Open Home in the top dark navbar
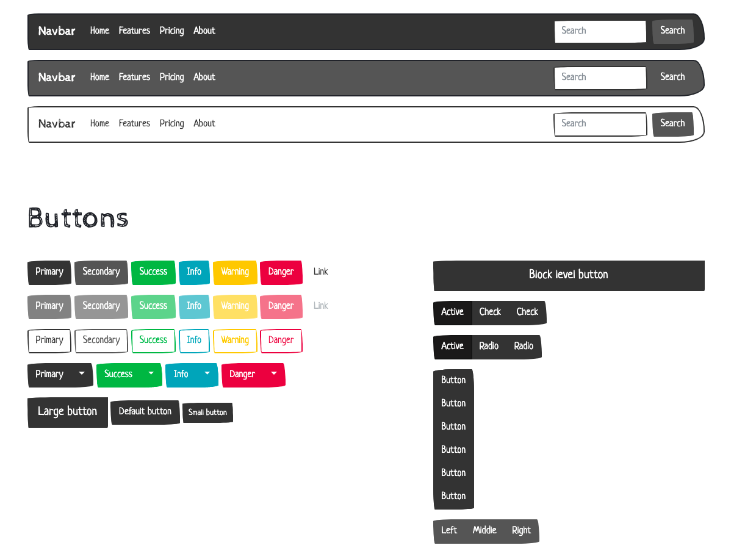Viewport: 756px width, 548px height. coord(99,31)
